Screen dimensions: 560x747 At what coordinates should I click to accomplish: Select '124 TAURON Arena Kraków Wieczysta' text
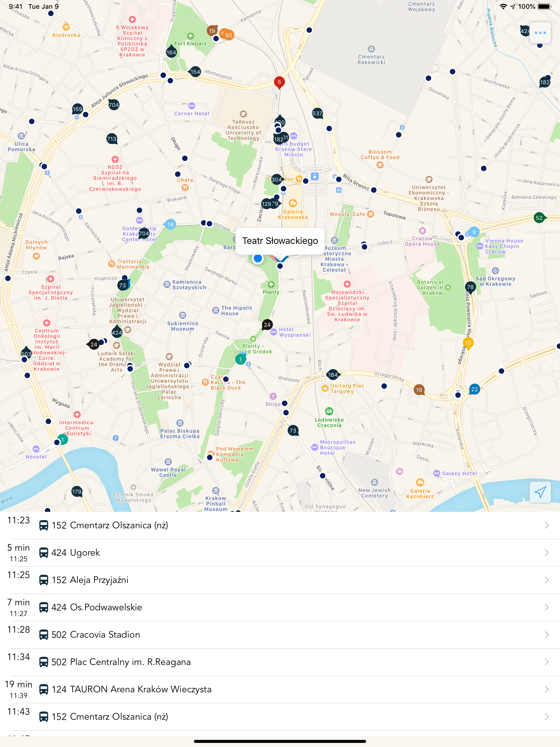[132, 689]
